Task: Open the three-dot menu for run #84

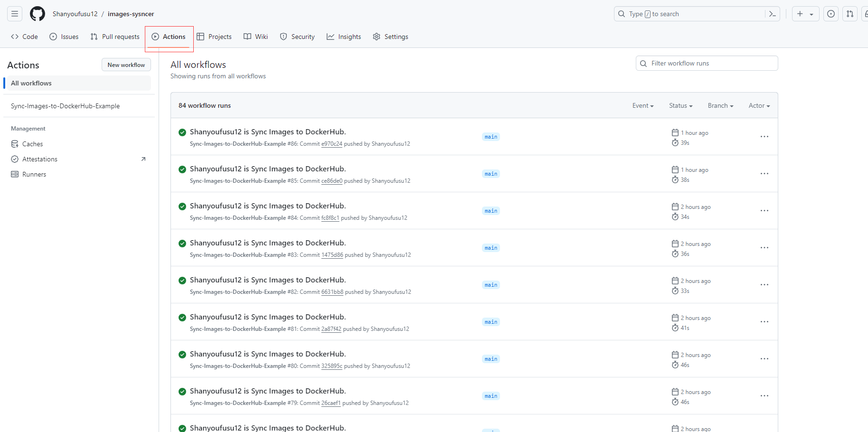Action: click(764, 211)
